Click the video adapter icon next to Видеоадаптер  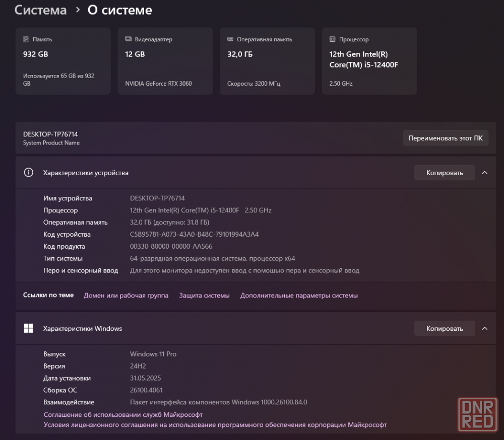coord(128,39)
